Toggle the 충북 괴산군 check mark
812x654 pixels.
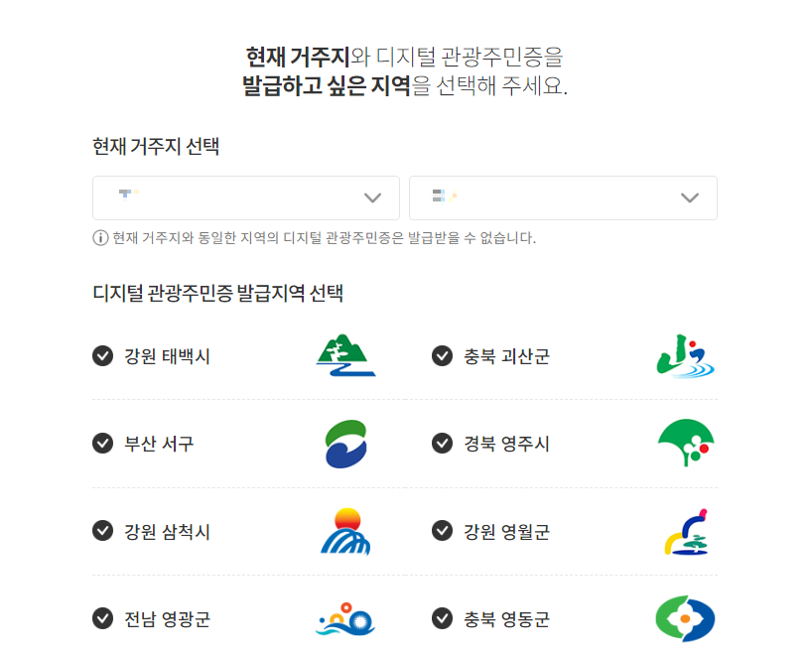coord(442,355)
